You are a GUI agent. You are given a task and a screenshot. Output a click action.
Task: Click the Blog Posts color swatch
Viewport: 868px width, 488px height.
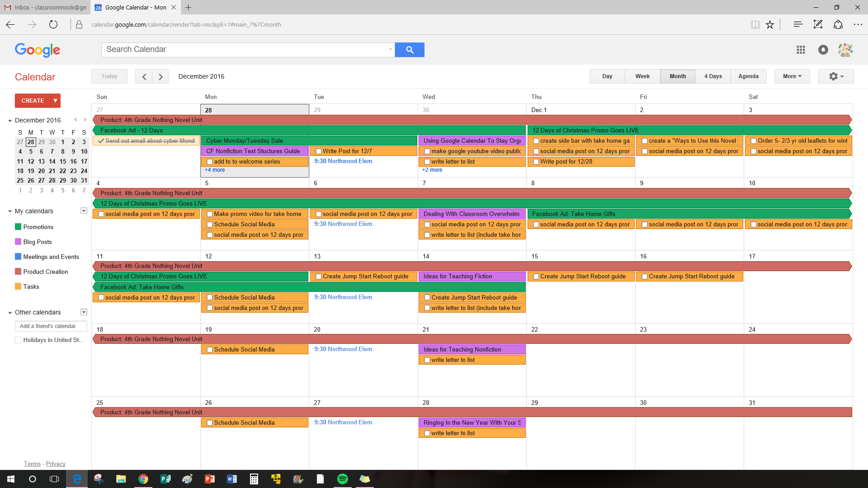(x=17, y=242)
